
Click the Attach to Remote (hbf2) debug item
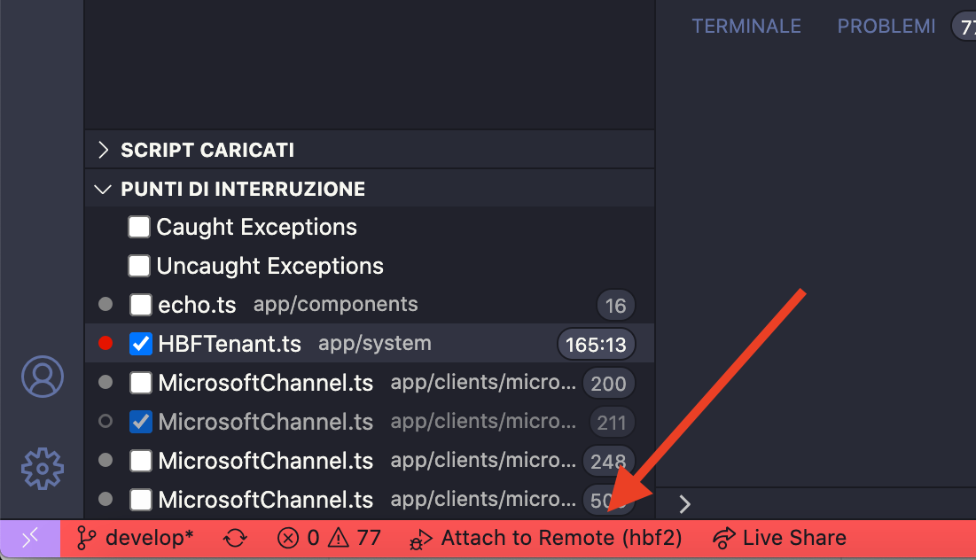coord(546,538)
